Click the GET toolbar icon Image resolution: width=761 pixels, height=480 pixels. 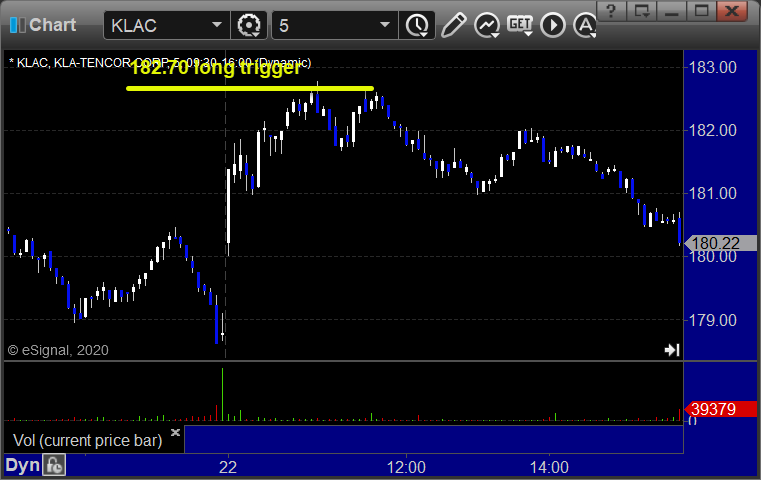pyautogui.click(x=520, y=25)
